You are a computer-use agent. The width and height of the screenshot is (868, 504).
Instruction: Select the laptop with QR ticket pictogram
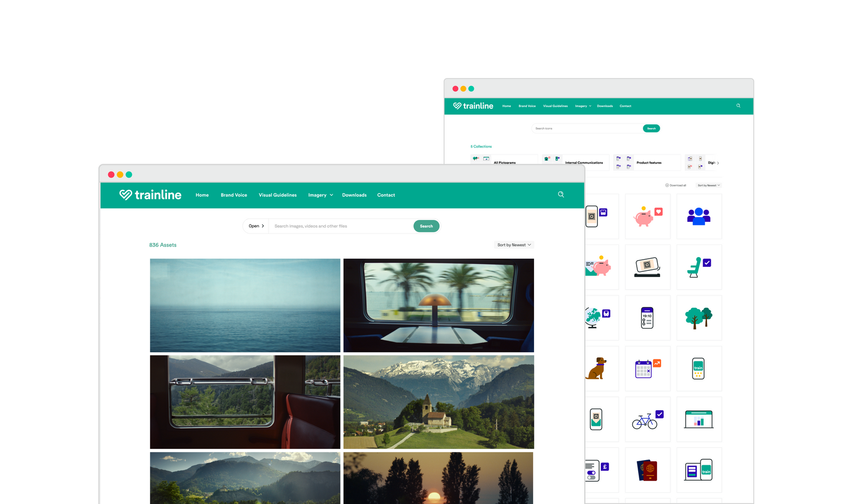click(647, 267)
